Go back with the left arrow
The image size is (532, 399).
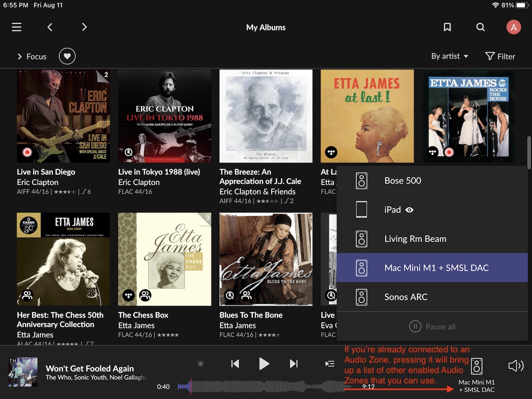click(x=50, y=27)
